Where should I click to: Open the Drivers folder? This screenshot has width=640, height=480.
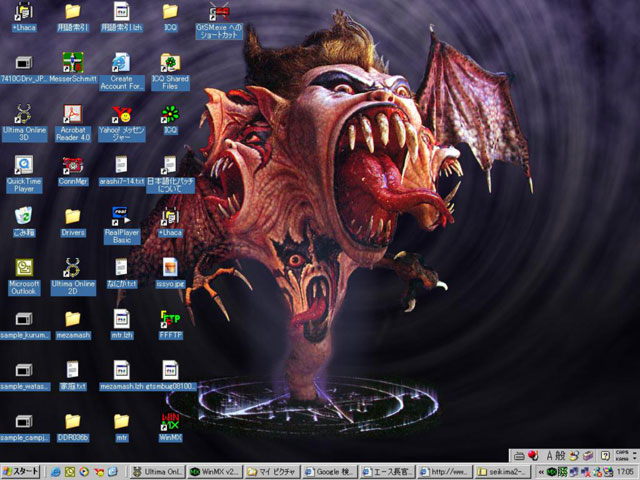coord(72,216)
